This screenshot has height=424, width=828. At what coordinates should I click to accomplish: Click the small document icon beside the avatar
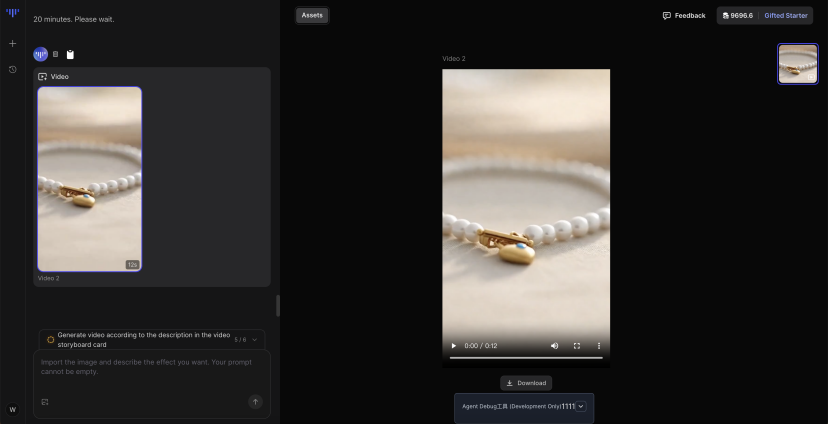[x=55, y=54]
